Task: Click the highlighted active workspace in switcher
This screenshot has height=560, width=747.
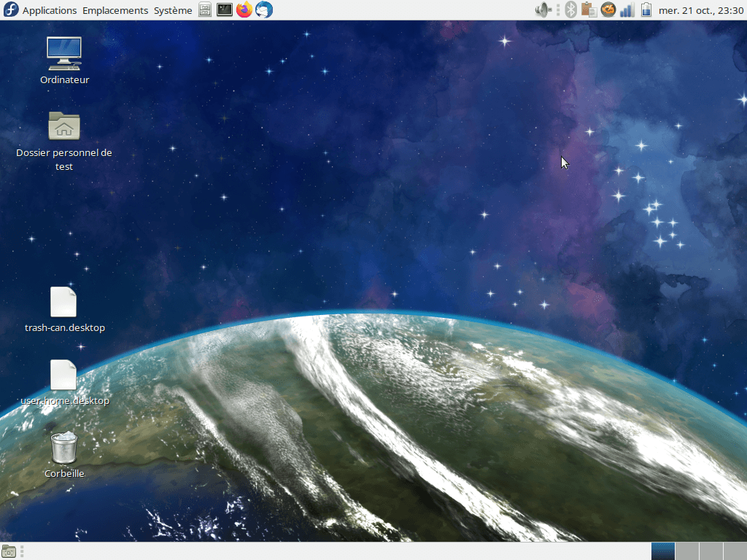Action: (662, 551)
